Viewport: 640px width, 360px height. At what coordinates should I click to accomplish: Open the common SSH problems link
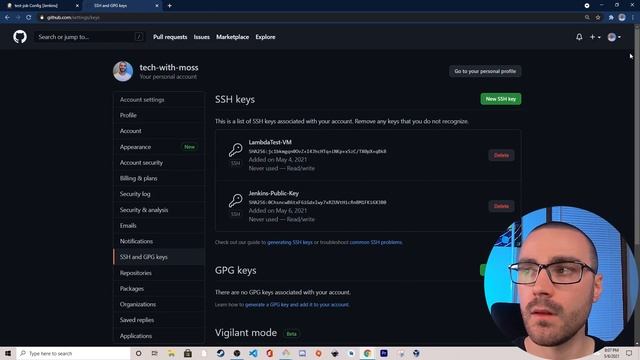click(x=376, y=242)
